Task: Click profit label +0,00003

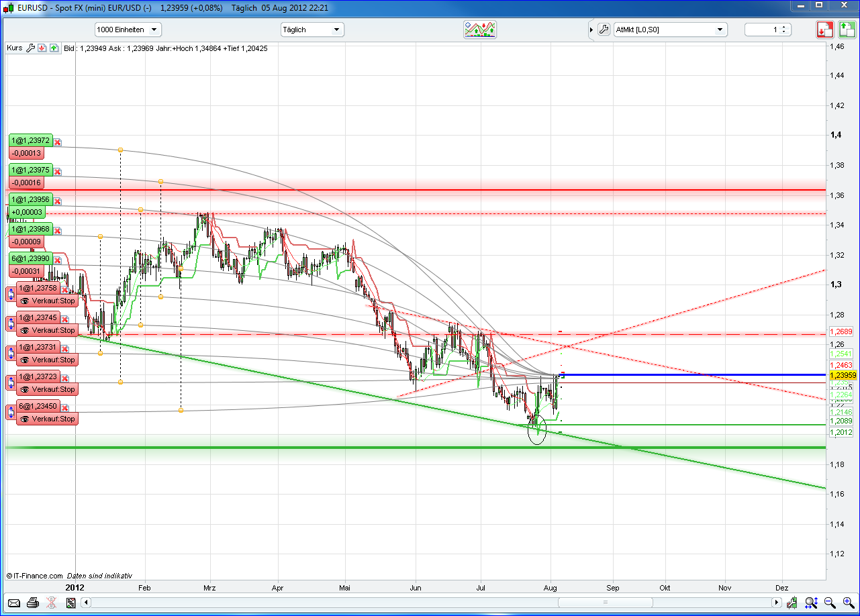Action: (x=27, y=212)
